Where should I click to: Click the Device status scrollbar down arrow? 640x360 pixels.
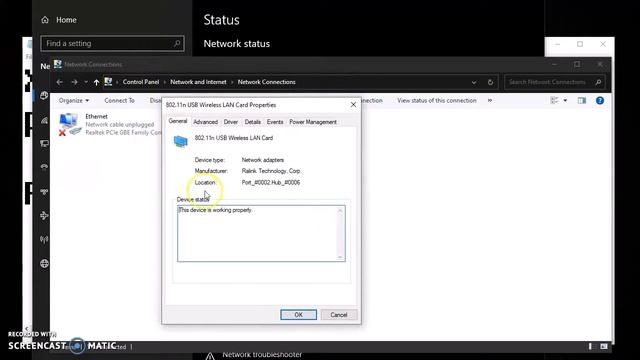click(340, 257)
